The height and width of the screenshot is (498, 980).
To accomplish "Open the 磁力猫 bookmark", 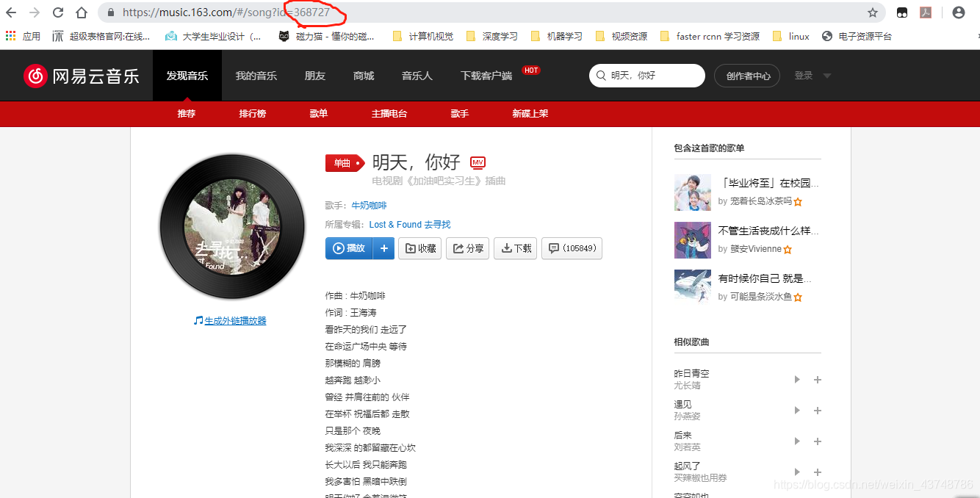I will click(326, 36).
